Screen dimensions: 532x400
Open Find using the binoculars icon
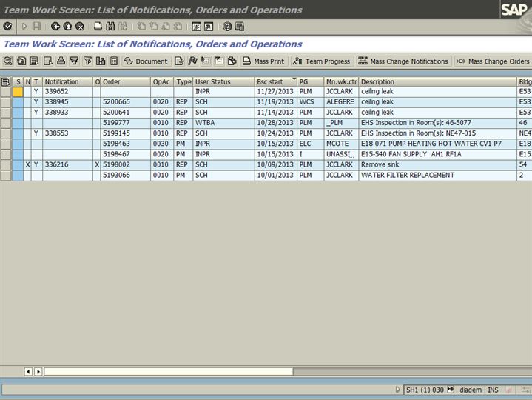pyautogui.click(x=110, y=26)
